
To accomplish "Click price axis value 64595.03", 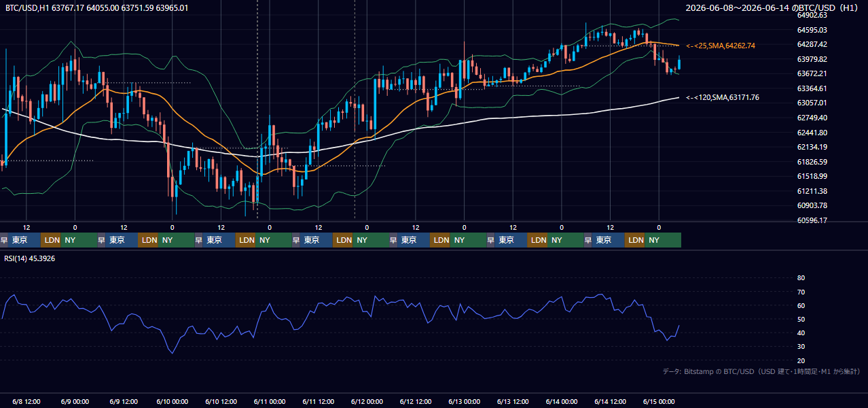I will coord(812,30).
